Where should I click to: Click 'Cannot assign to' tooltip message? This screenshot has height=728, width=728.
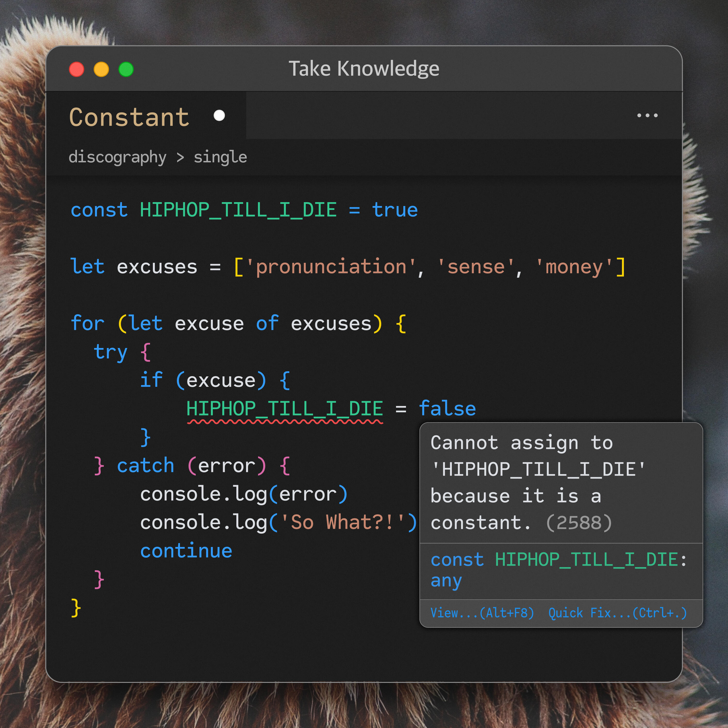tap(522, 443)
